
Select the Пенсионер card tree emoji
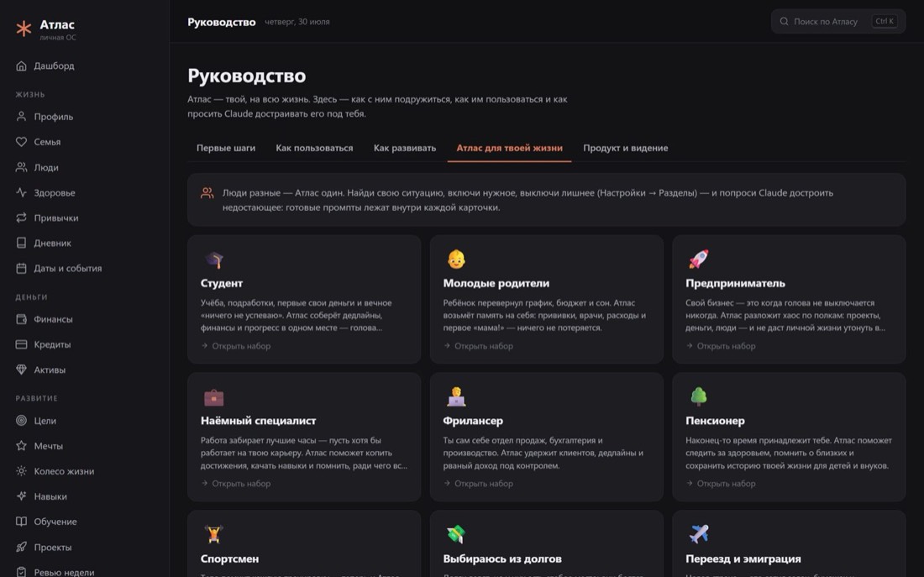pyautogui.click(x=698, y=396)
